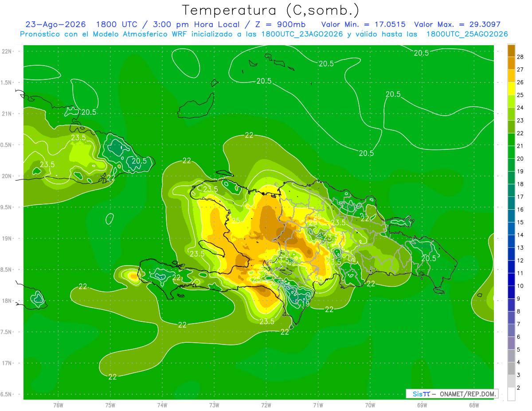Viewport: 532px width, 411px height.
Task: Click the legend value 20 in the color scale
Action: (x=520, y=159)
